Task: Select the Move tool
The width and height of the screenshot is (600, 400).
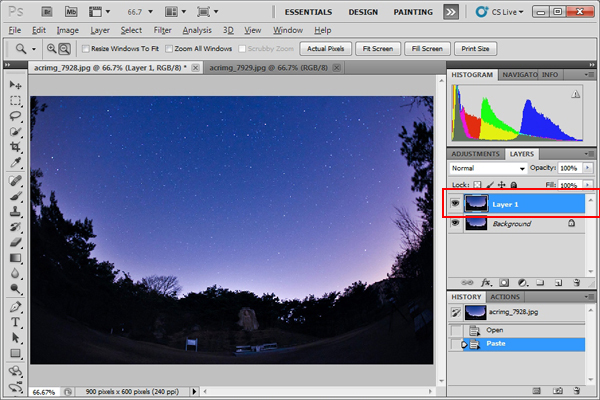Action: (15, 85)
